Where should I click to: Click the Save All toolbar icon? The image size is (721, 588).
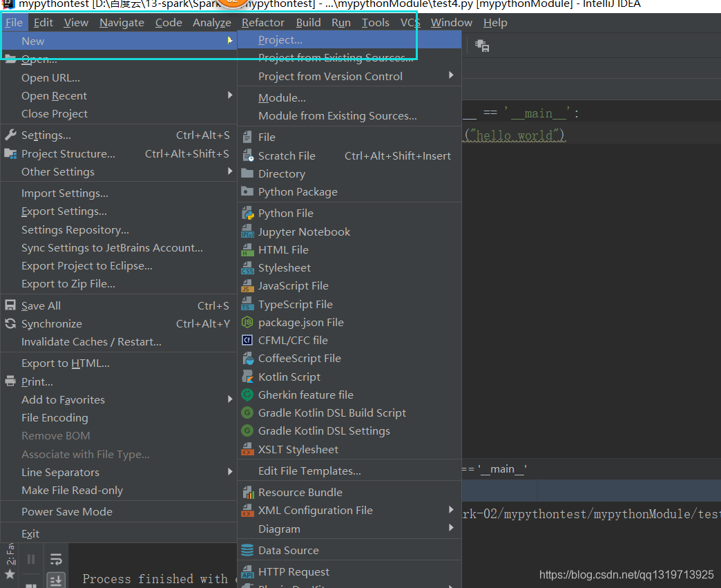(9, 305)
